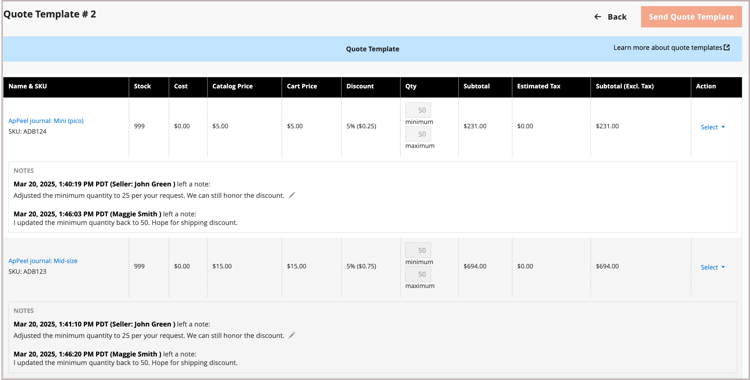The height and width of the screenshot is (380, 750).
Task: Click Maggie Smith's 1:46:03 PM note text
Action: tap(125, 223)
